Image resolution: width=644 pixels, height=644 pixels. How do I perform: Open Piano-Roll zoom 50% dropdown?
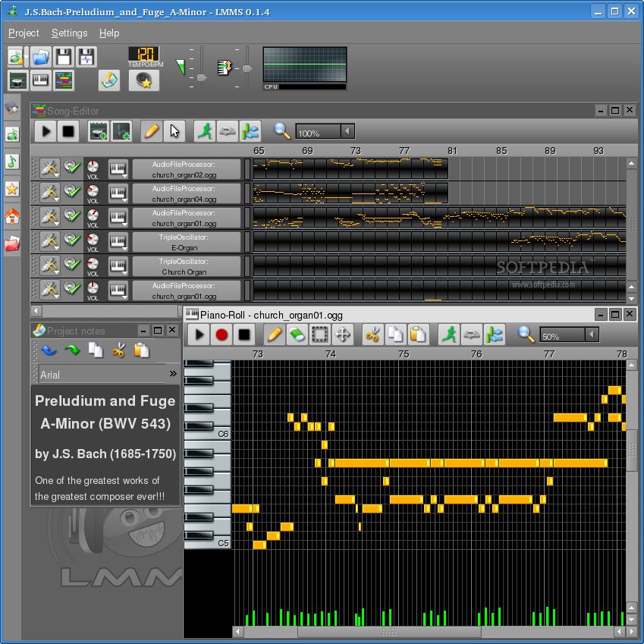pos(592,335)
